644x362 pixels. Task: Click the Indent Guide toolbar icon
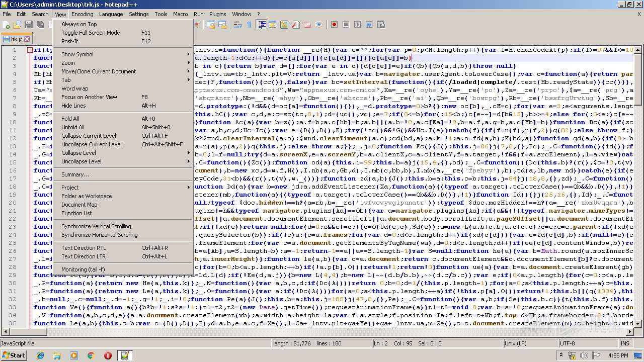(x=262, y=25)
